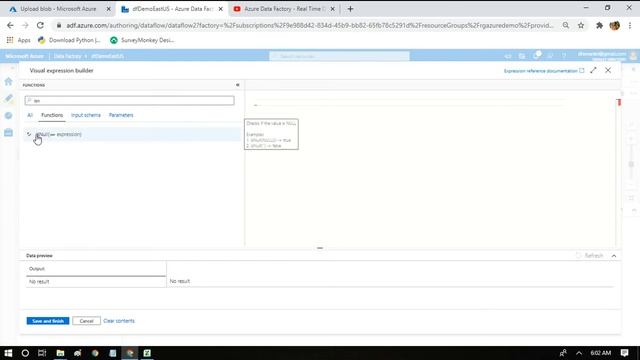
Task: Switch to the Functions tab
Action: [x=52, y=115]
